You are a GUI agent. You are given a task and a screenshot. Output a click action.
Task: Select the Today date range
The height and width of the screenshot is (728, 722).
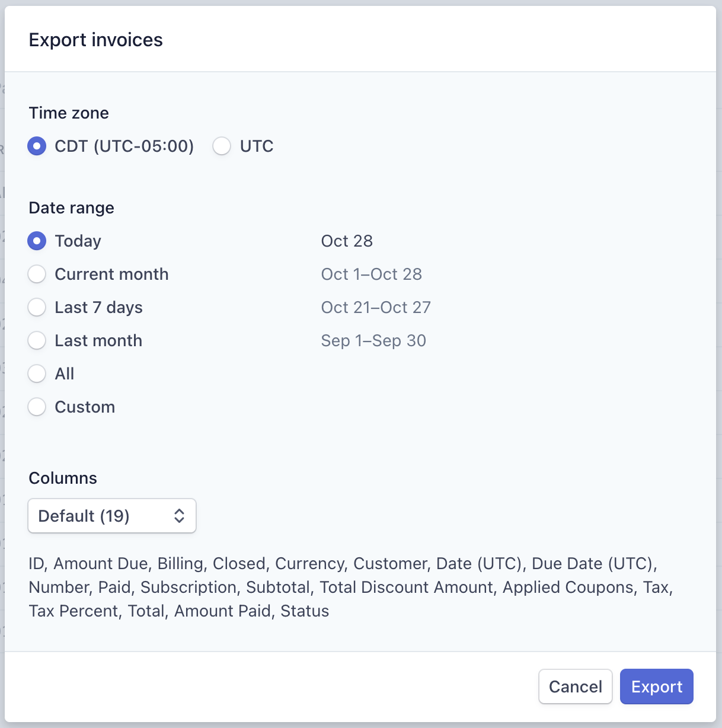click(37, 241)
